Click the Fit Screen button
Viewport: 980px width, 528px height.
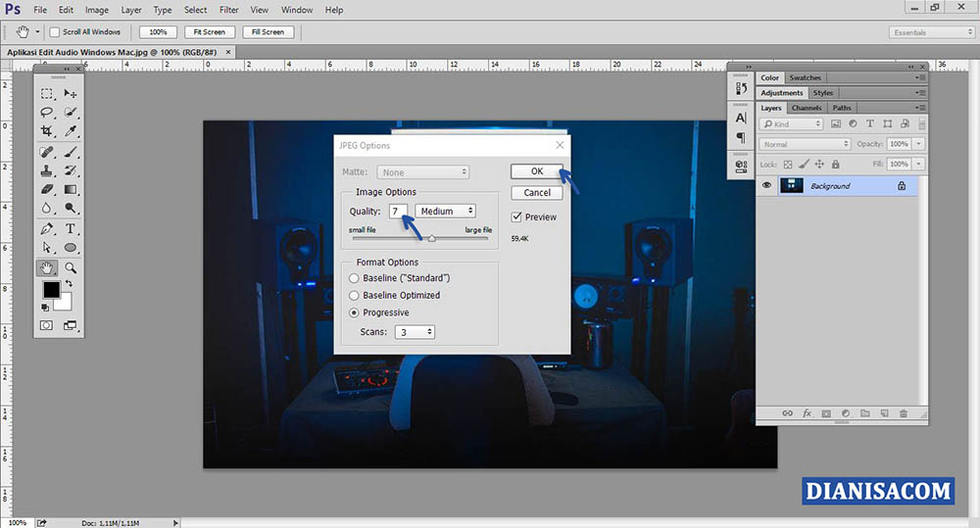210,32
